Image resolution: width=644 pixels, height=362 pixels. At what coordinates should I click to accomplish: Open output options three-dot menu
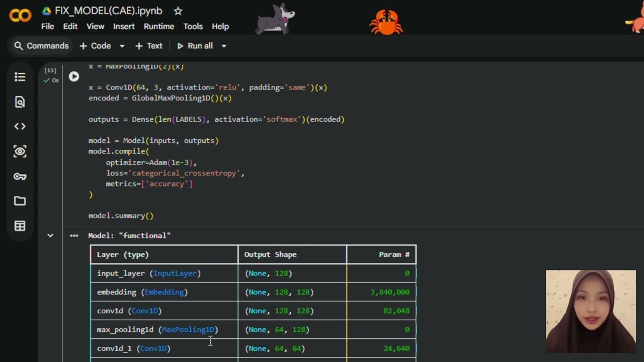(x=74, y=235)
